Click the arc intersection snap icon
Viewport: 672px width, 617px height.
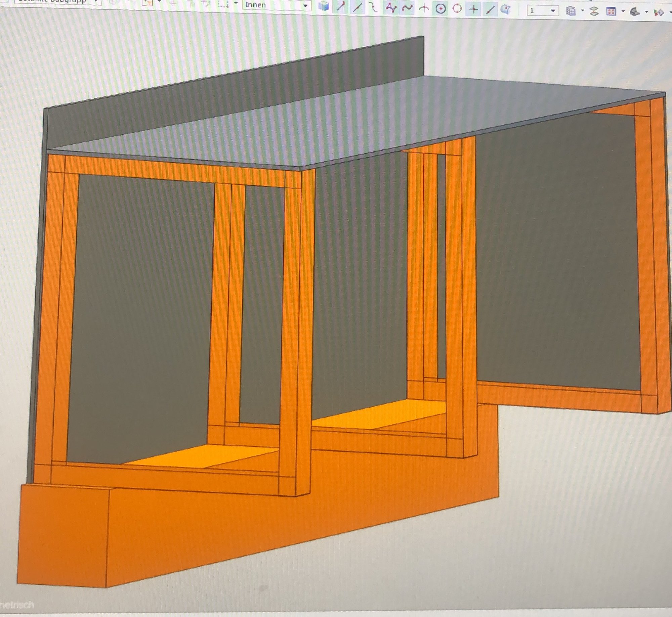coord(424,9)
